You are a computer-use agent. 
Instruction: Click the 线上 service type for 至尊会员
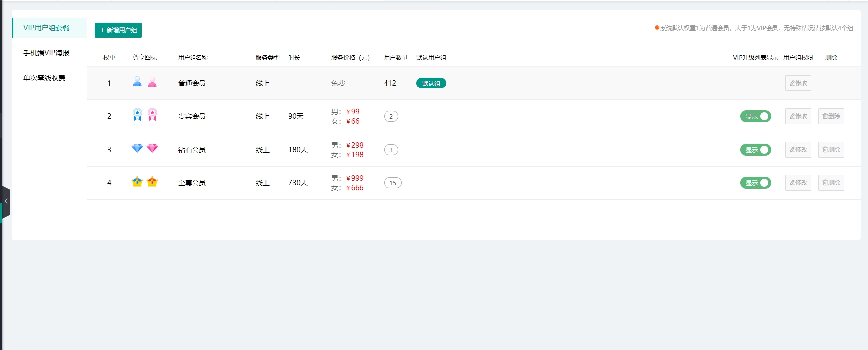click(263, 183)
